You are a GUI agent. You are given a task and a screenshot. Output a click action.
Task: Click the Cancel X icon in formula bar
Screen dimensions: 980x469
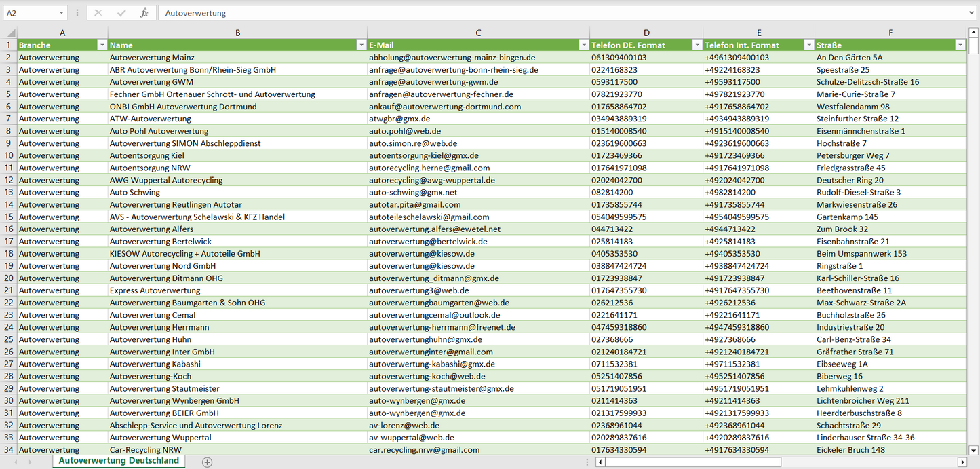click(98, 13)
